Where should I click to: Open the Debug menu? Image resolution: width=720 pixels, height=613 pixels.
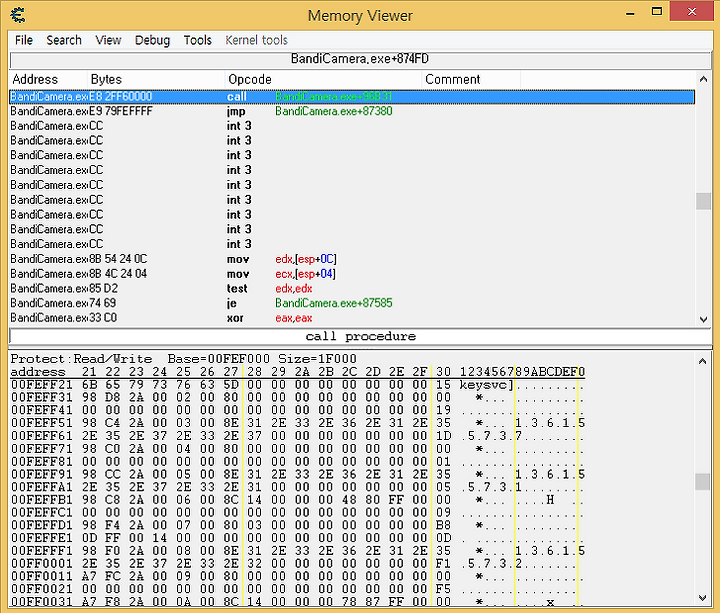point(152,40)
